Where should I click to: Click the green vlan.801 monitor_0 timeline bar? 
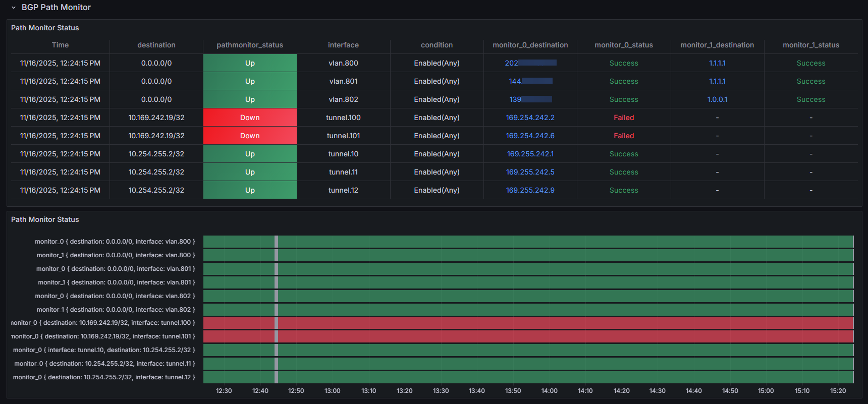(528, 269)
